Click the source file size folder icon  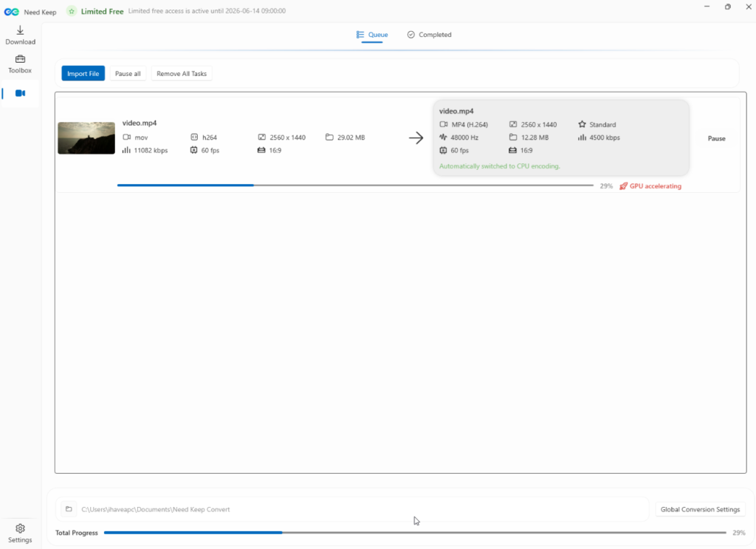[329, 137]
